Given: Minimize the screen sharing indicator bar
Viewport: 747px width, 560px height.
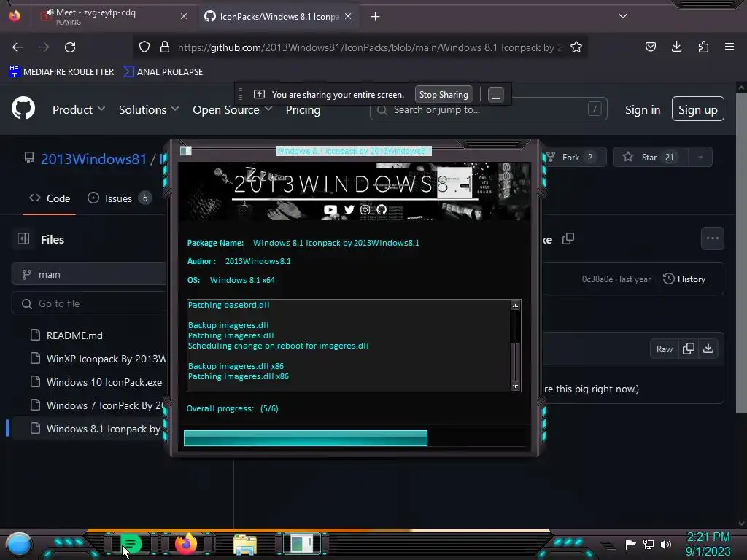Looking at the screenshot, I should pyautogui.click(x=495, y=95).
